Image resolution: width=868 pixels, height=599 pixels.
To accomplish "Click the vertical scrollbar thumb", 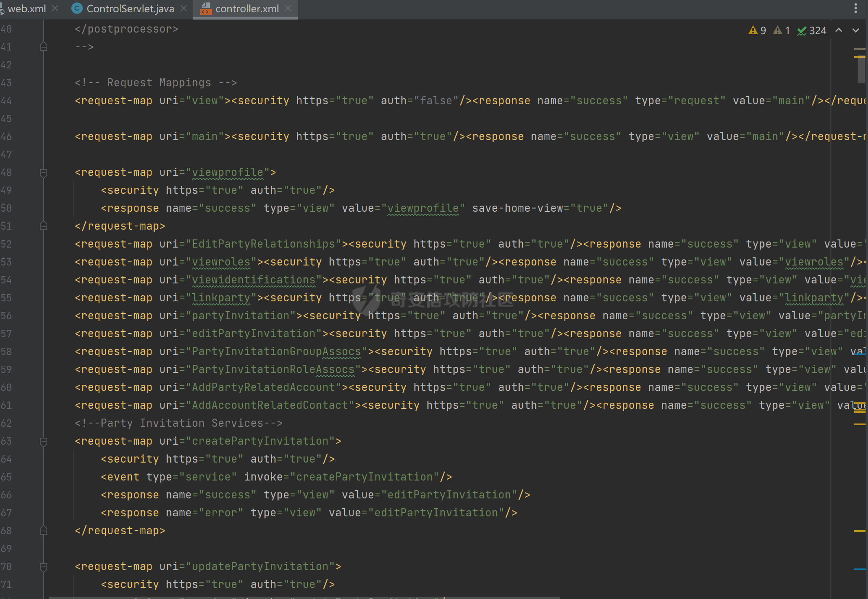I will [x=861, y=69].
